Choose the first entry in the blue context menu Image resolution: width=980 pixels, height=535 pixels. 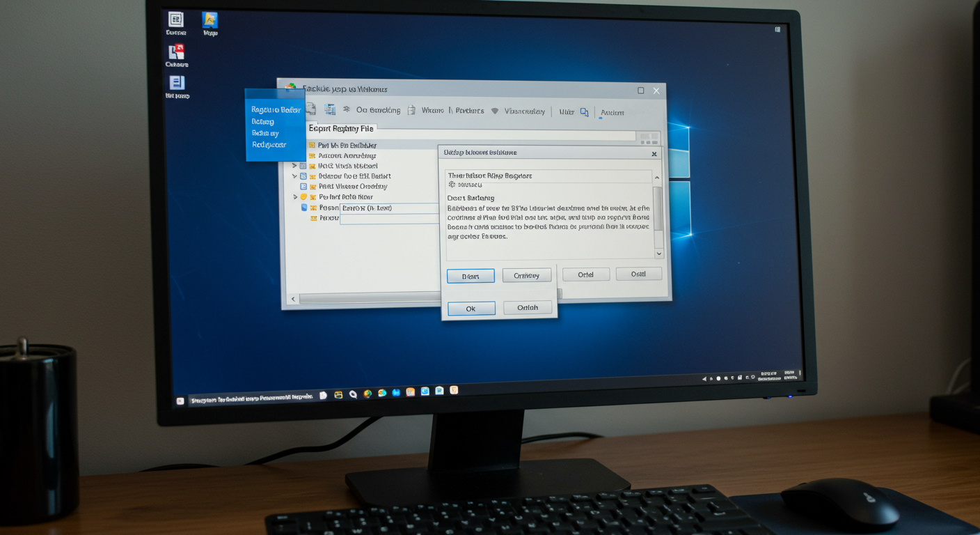276,110
